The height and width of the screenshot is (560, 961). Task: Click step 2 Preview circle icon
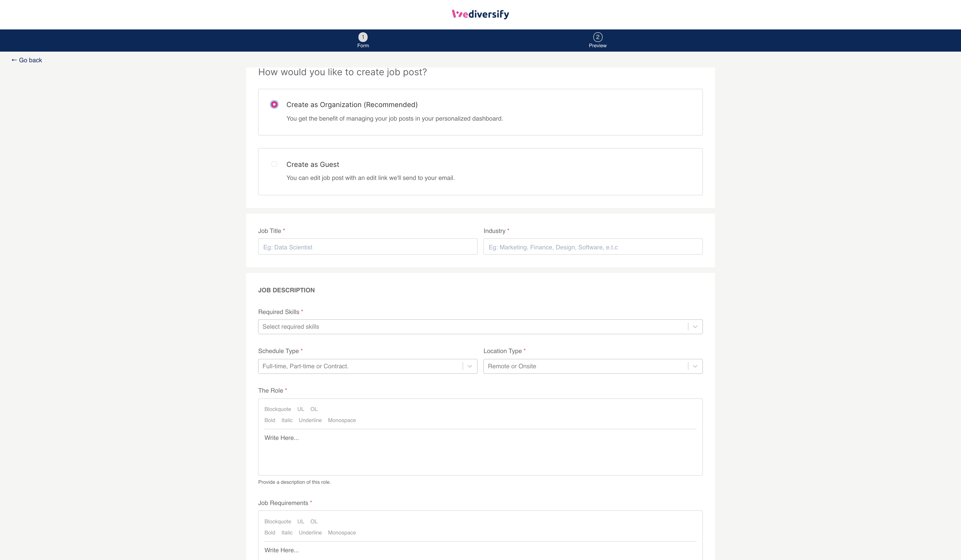597,37
